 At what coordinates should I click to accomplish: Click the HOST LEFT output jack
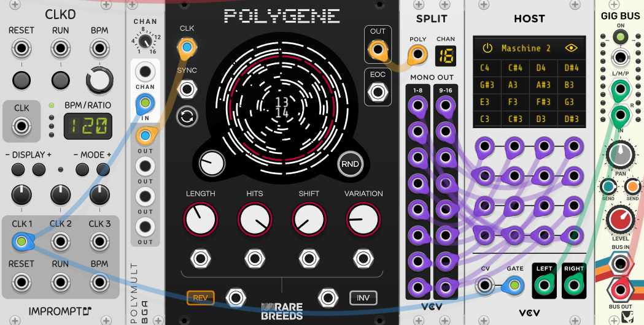[544, 285]
